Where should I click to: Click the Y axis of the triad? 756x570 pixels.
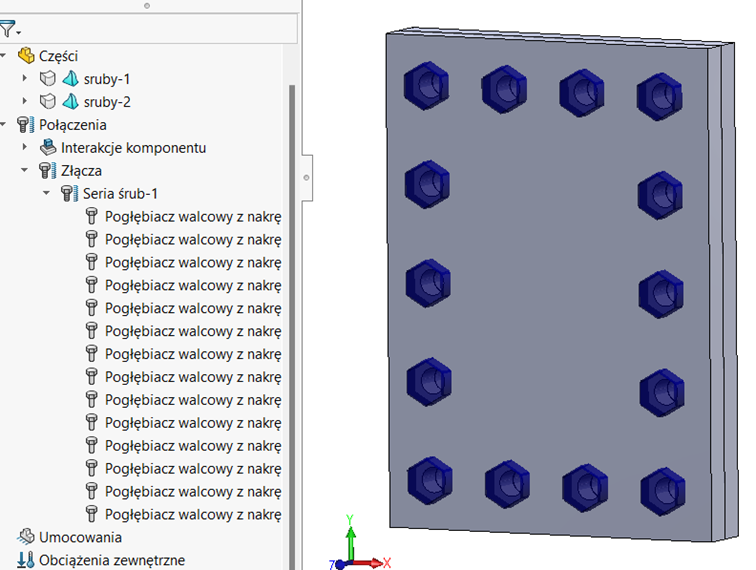tap(351, 542)
